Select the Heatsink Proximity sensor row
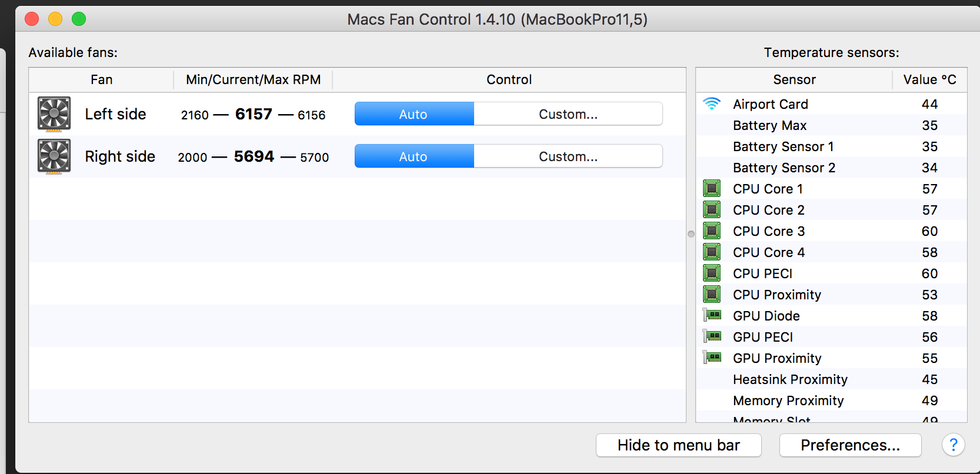Viewport: 980px width, 474px height. pos(831,379)
